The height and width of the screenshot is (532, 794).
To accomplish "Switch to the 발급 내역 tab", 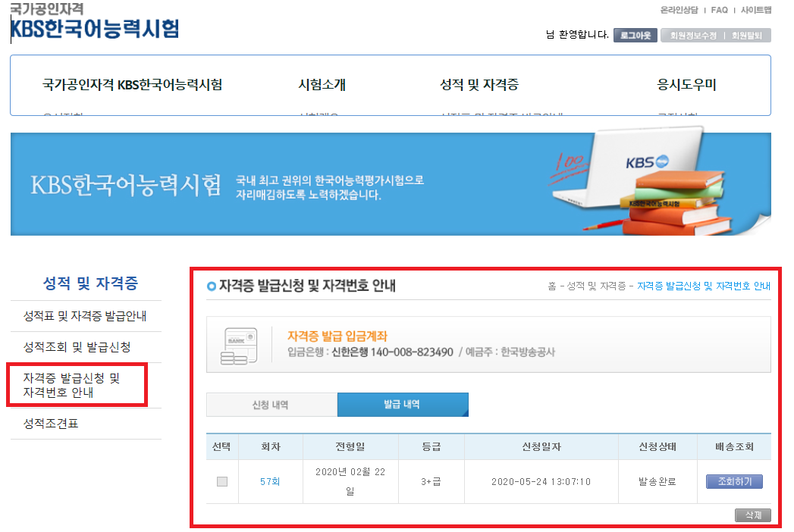I will (403, 405).
